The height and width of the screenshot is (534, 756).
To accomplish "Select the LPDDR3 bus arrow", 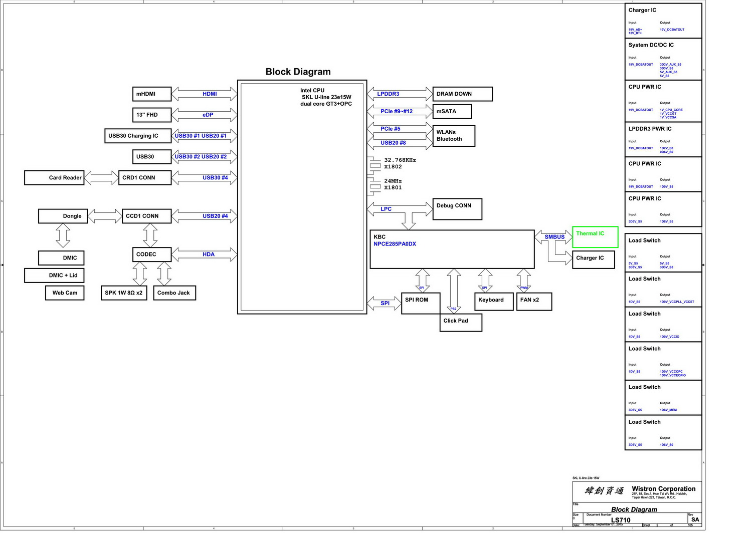I will [400, 94].
